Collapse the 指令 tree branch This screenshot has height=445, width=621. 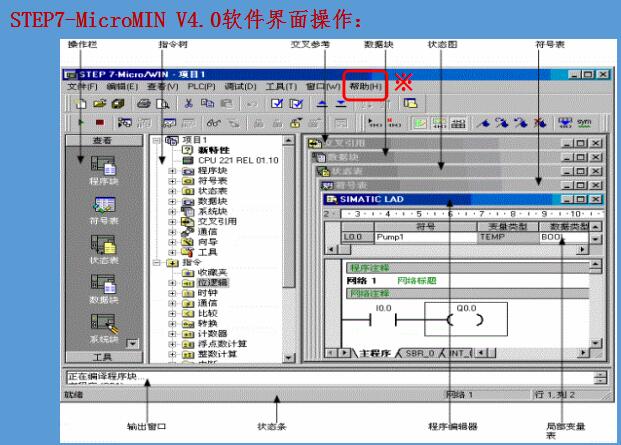(x=156, y=262)
